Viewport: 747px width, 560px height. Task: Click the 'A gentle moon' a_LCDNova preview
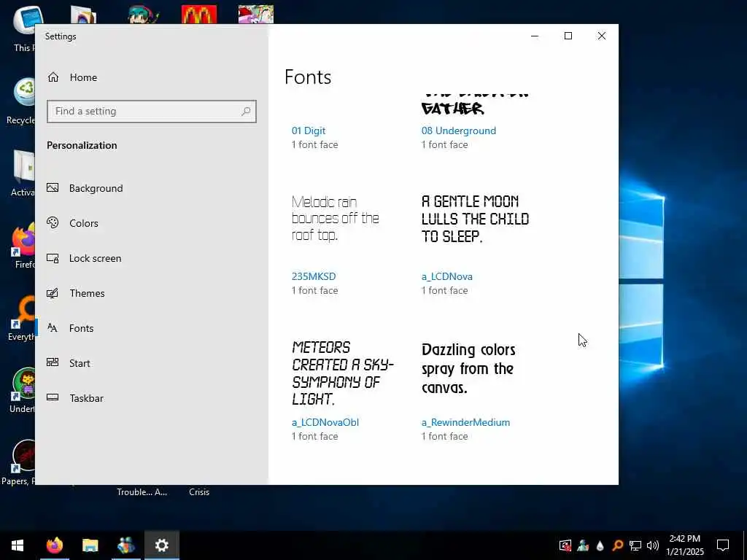(x=475, y=219)
